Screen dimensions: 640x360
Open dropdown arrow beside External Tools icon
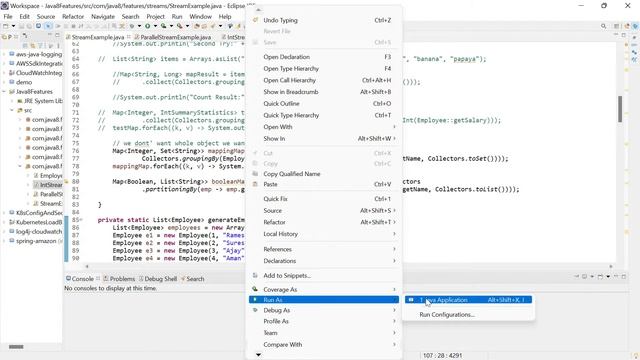[187, 26]
